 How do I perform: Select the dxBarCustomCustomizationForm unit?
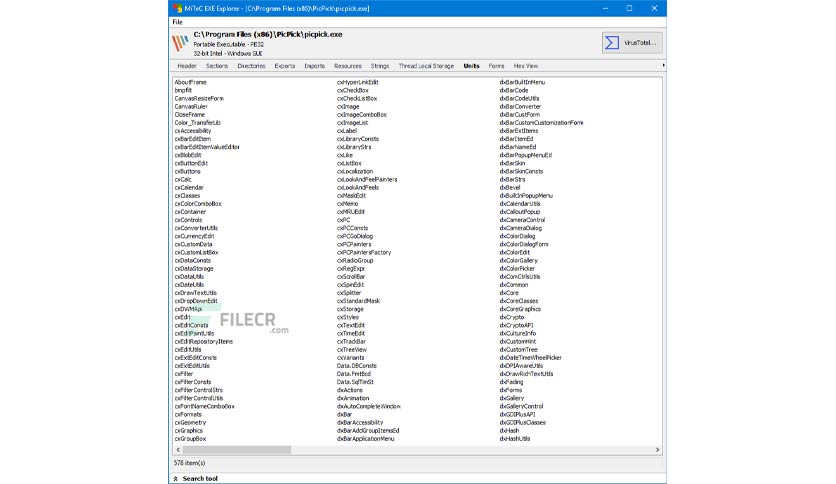[x=541, y=123]
